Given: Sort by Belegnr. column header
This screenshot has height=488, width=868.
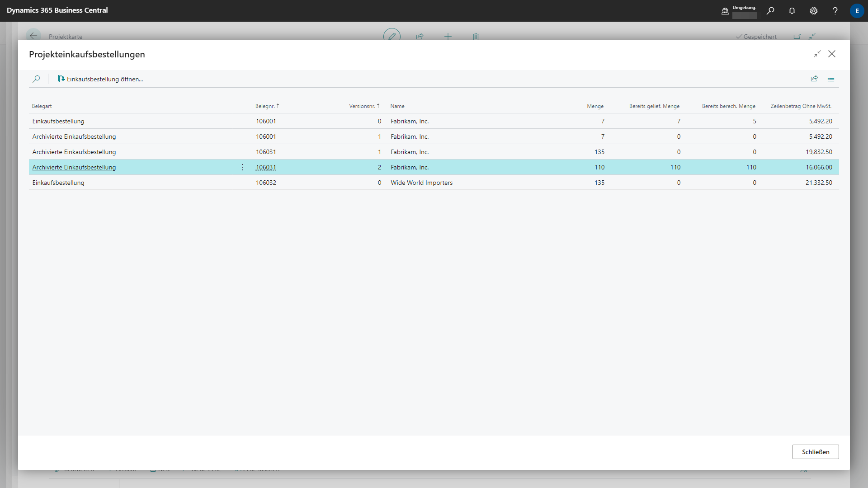Looking at the screenshot, I should pyautogui.click(x=267, y=106).
